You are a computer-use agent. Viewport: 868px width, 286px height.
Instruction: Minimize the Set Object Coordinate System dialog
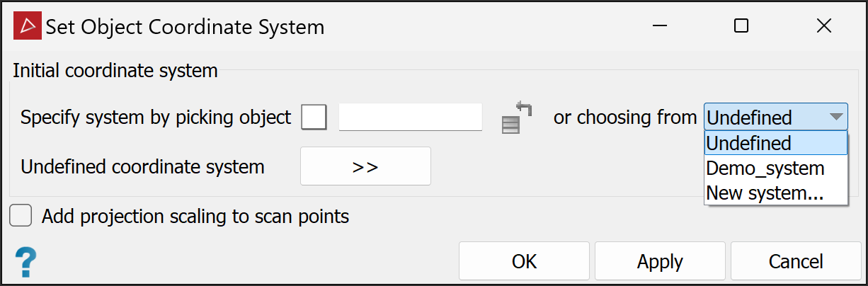point(659,26)
